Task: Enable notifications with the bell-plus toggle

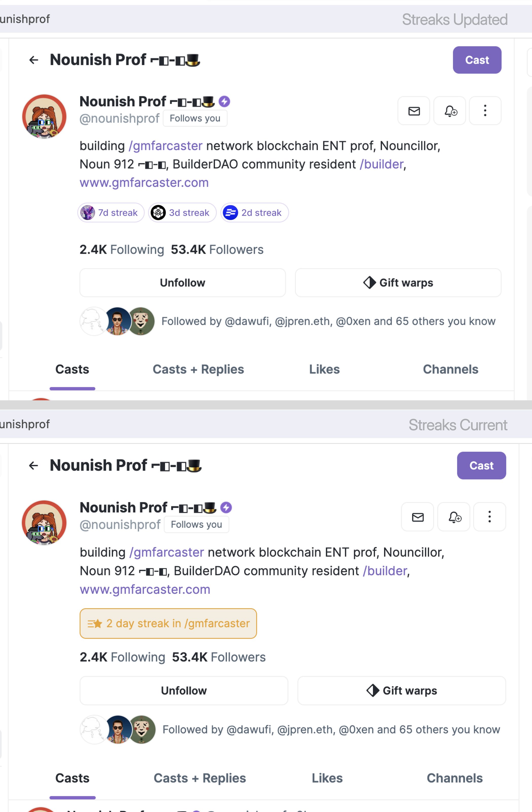Action: 450,111
